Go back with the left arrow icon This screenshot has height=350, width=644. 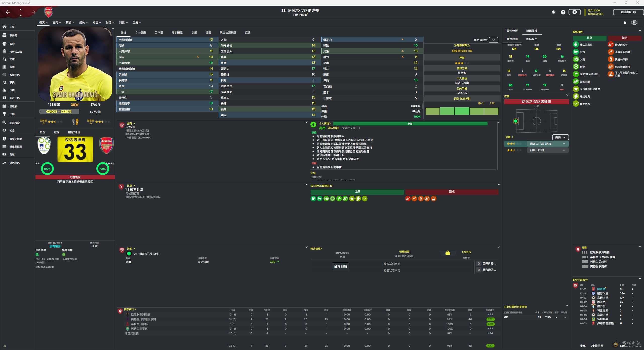[x=8, y=12]
